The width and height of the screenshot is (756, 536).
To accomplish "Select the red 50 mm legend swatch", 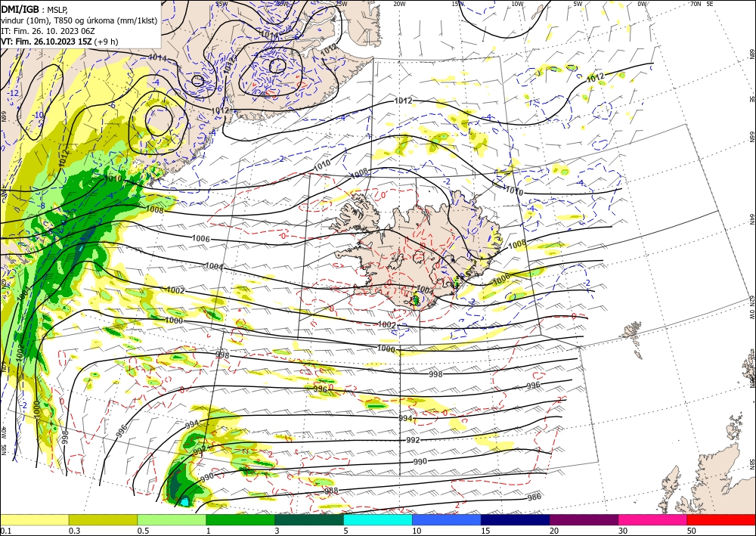I will 721,519.
